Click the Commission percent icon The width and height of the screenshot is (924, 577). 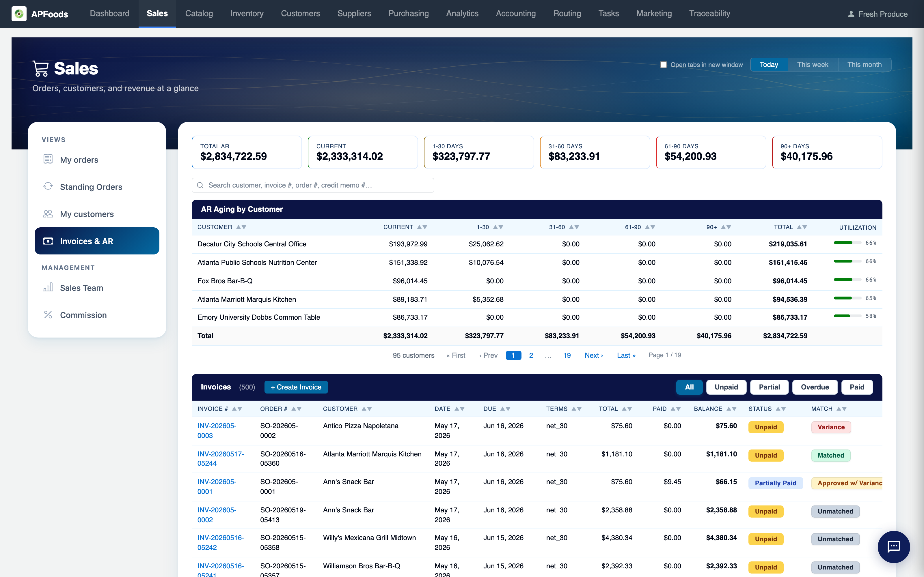tap(48, 314)
